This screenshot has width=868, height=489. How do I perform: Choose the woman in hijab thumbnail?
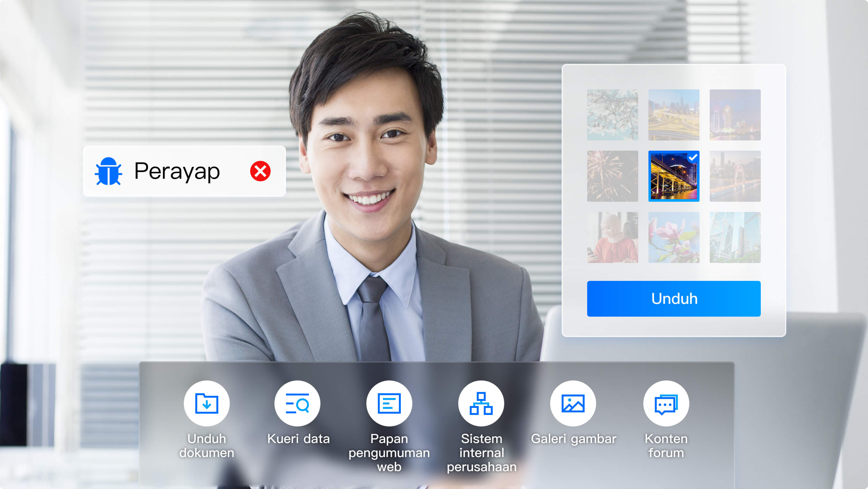coord(612,237)
